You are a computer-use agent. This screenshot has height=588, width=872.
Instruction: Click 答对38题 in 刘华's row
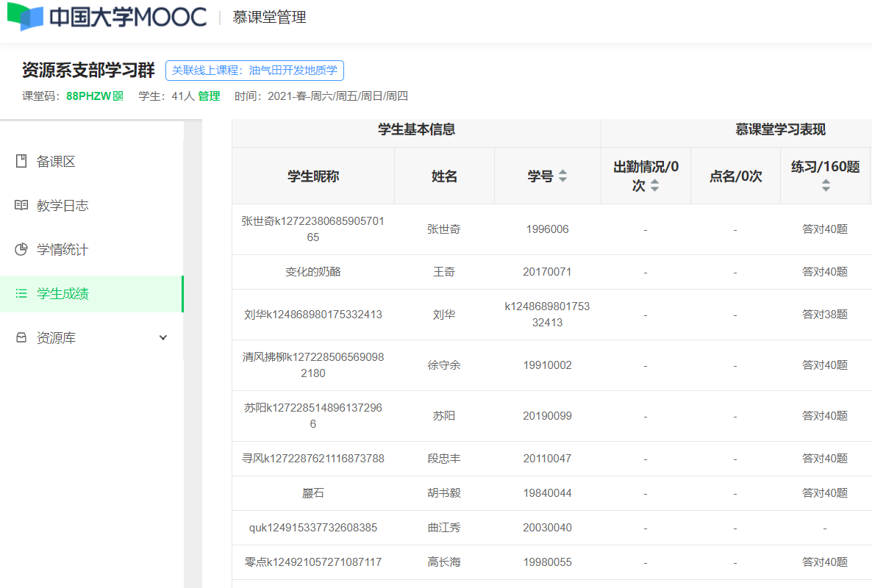pos(825,315)
